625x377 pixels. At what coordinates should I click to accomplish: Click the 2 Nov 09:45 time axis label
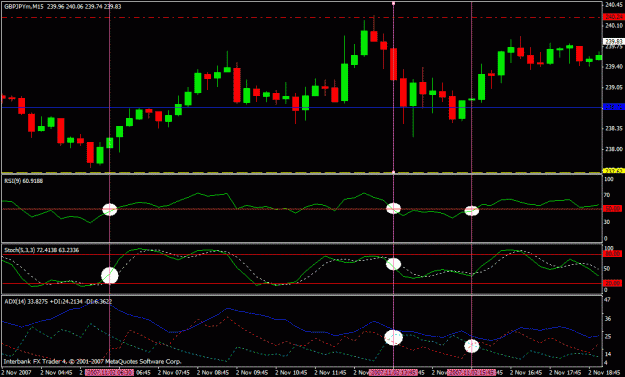(253, 373)
